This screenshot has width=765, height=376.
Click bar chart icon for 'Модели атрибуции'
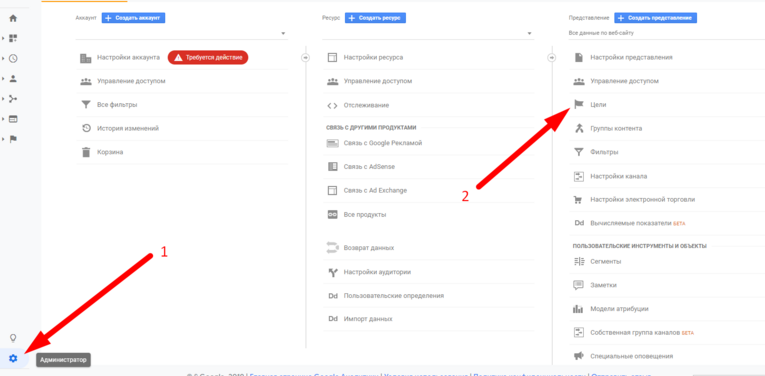pyautogui.click(x=579, y=309)
